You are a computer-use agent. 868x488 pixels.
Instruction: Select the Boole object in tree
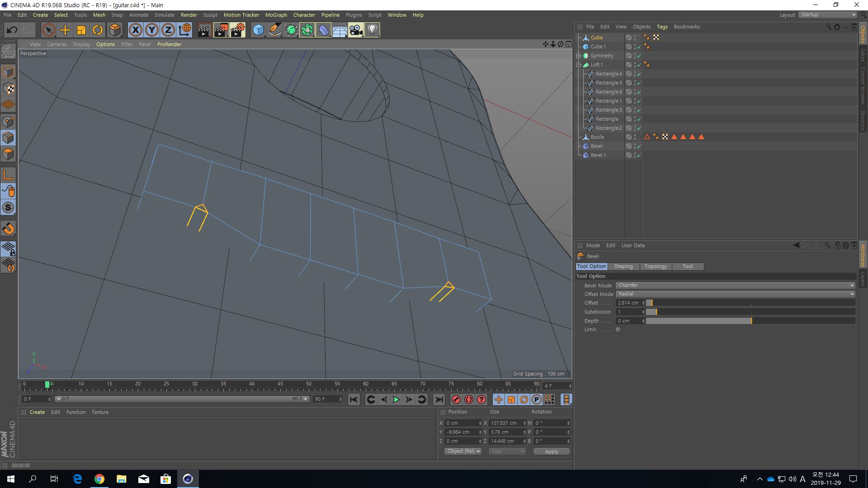[597, 137]
